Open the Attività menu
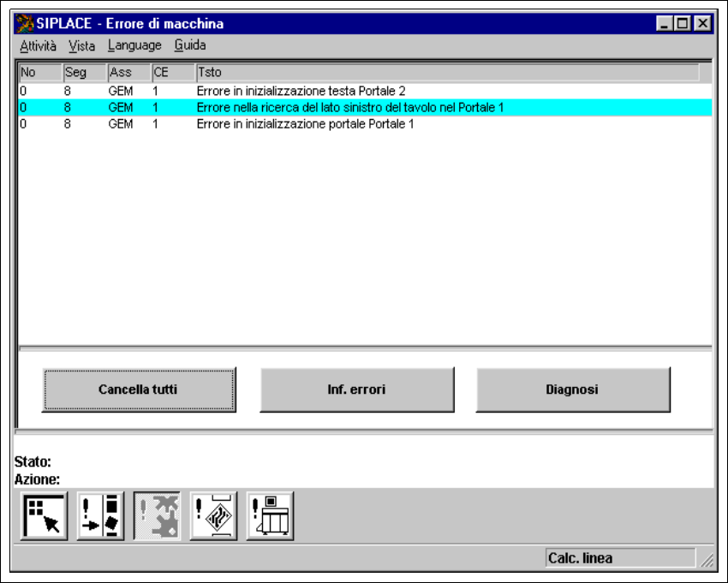 point(38,45)
